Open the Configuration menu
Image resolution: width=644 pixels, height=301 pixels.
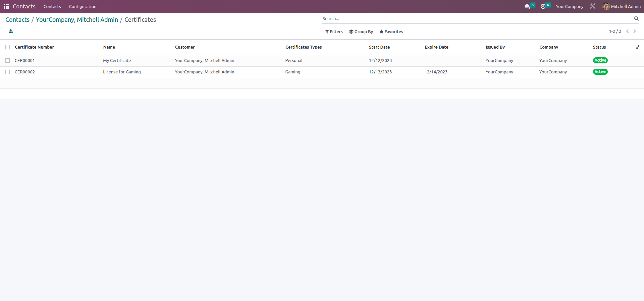tap(83, 6)
